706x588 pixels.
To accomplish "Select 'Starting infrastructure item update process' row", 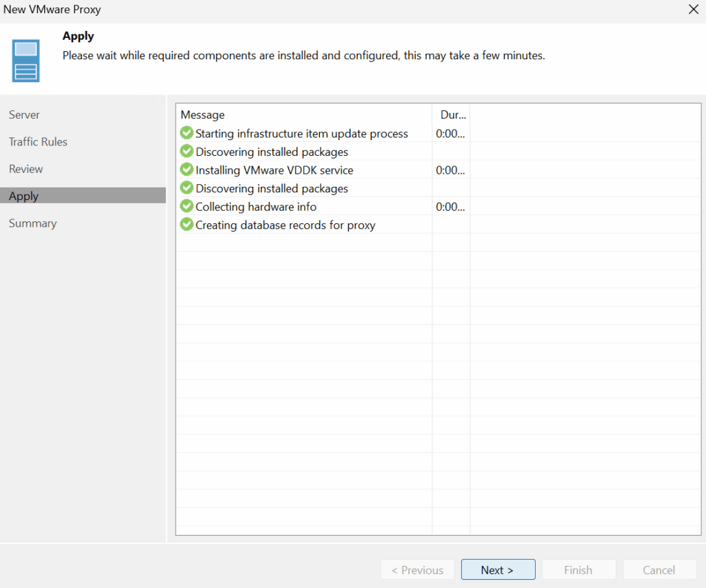I will pos(438,133).
